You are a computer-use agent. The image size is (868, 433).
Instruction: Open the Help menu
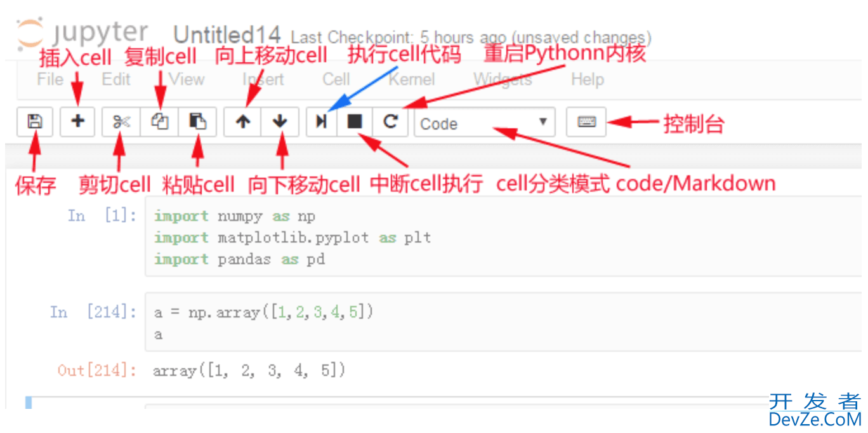pyautogui.click(x=587, y=79)
